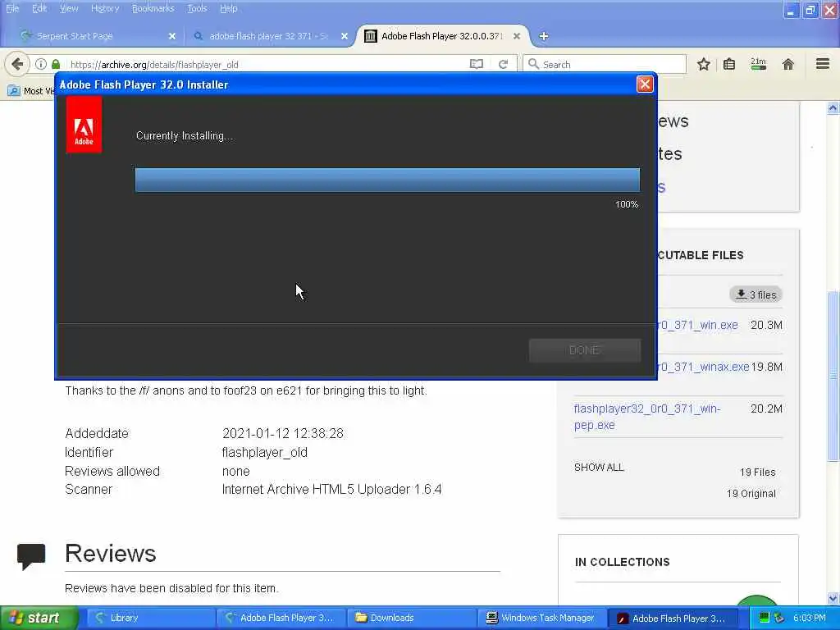Open the Windows start button
840x630 pixels.
(38, 618)
